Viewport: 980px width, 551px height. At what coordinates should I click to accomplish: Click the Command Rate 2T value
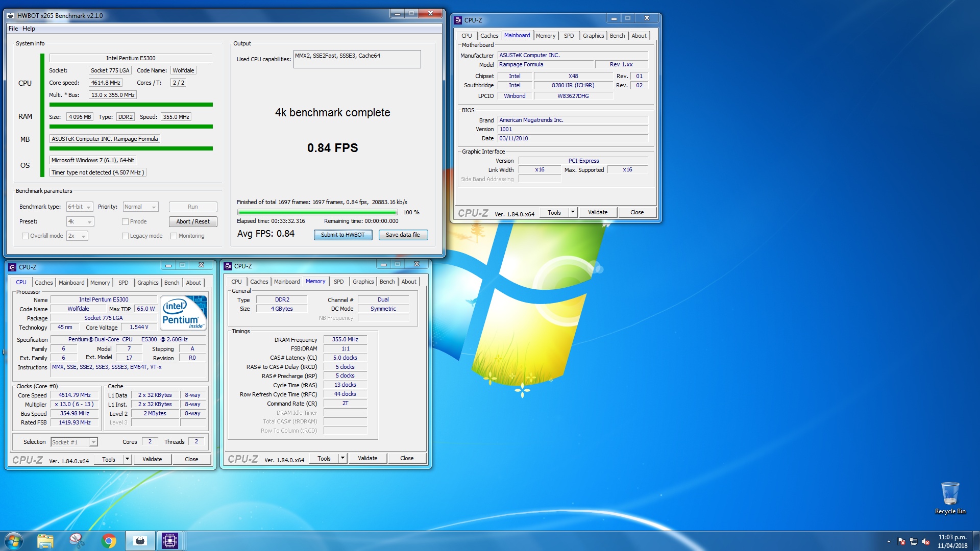pos(345,403)
